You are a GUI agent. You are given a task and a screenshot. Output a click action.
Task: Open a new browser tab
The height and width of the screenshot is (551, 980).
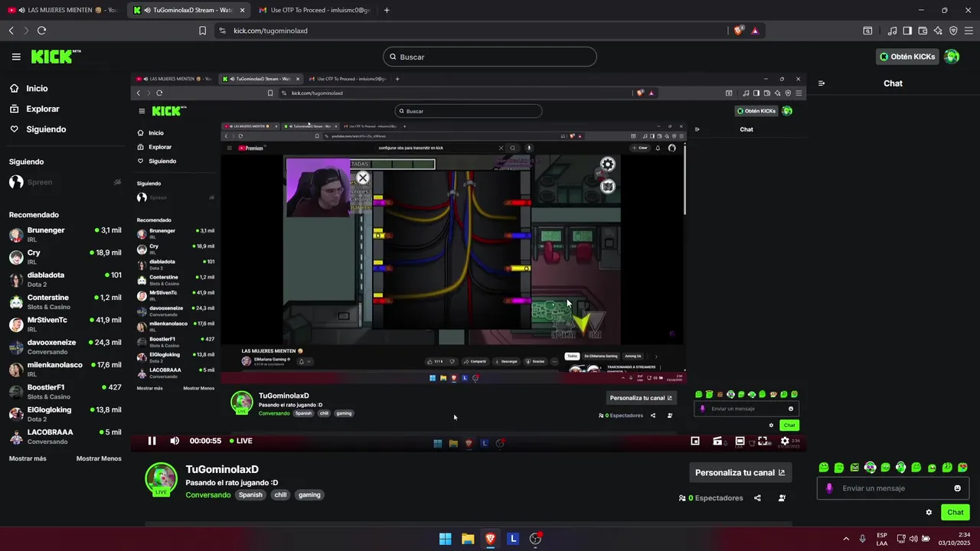[x=387, y=10]
